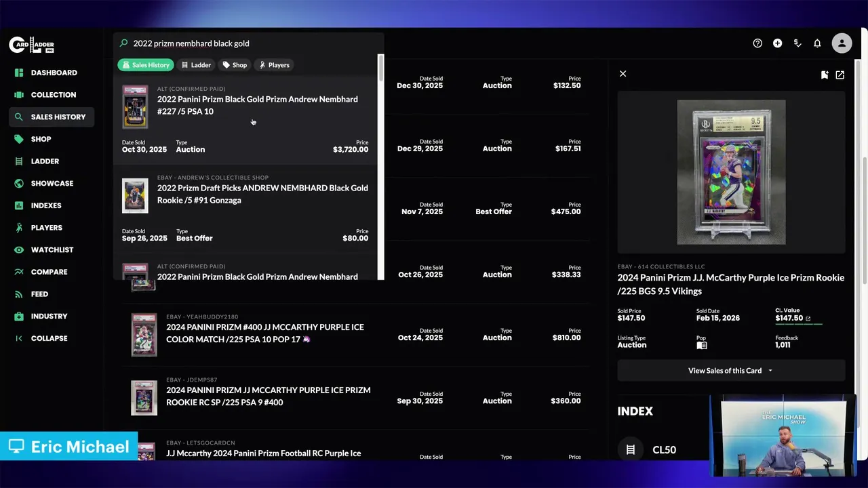The height and width of the screenshot is (488, 868).
Task: Click the help question mark icon
Action: [x=757, y=43]
